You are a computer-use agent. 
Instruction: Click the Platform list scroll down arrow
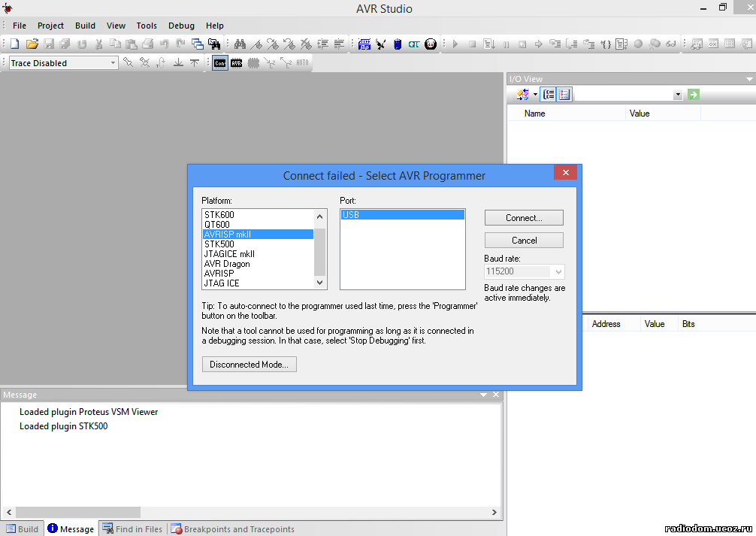[319, 283]
